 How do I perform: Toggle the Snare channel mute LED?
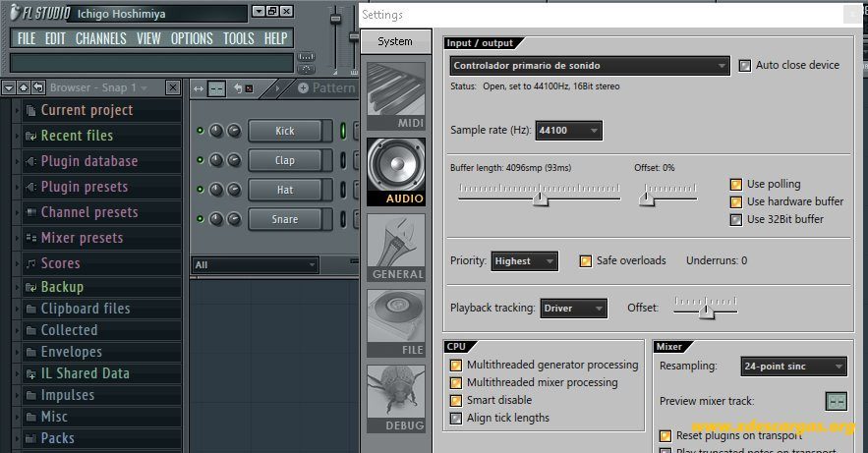pyautogui.click(x=200, y=218)
